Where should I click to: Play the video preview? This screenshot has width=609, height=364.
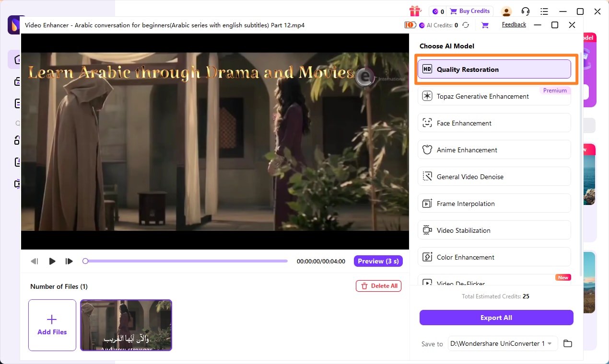(x=52, y=262)
